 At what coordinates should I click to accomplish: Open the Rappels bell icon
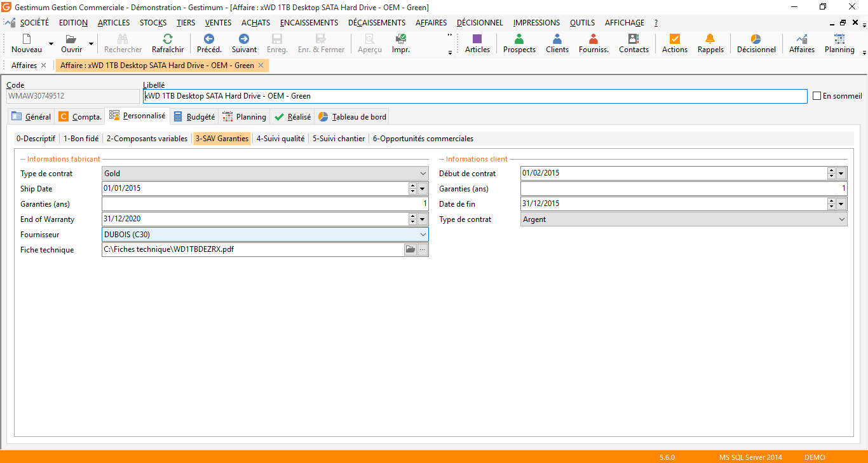point(710,39)
